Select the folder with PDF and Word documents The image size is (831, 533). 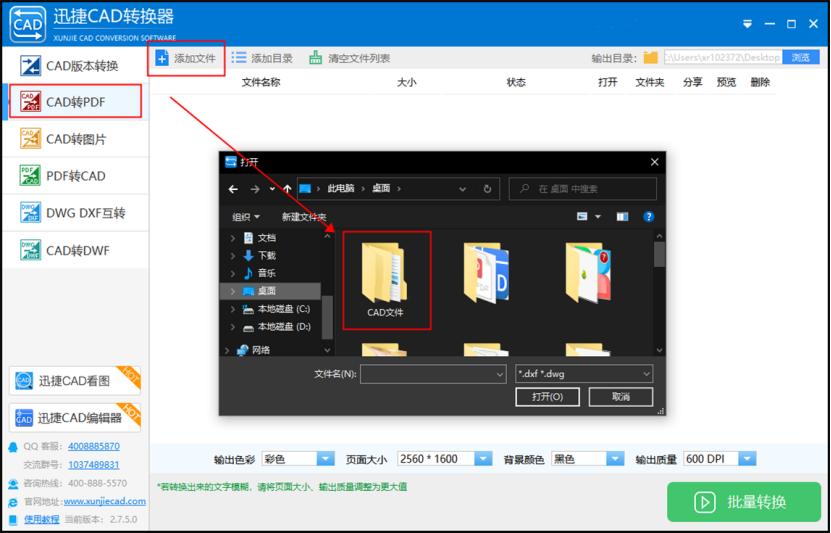[486, 272]
